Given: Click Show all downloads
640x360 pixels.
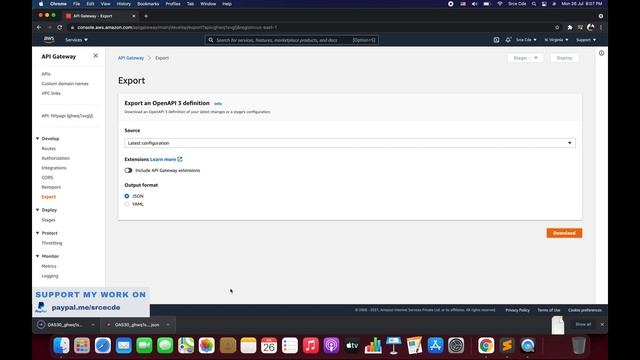Looking at the screenshot, I should pyautogui.click(x=583, y=324).
